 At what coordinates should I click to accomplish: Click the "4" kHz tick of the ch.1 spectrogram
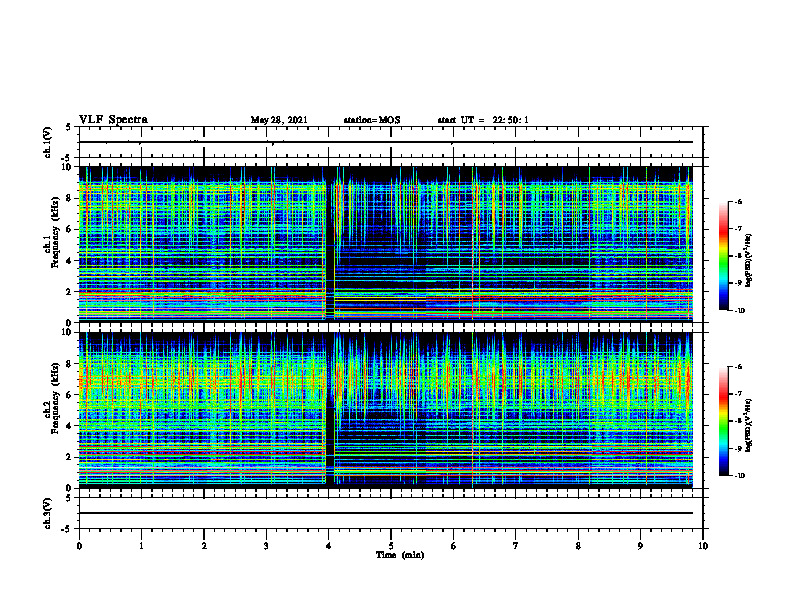(69, 261)
